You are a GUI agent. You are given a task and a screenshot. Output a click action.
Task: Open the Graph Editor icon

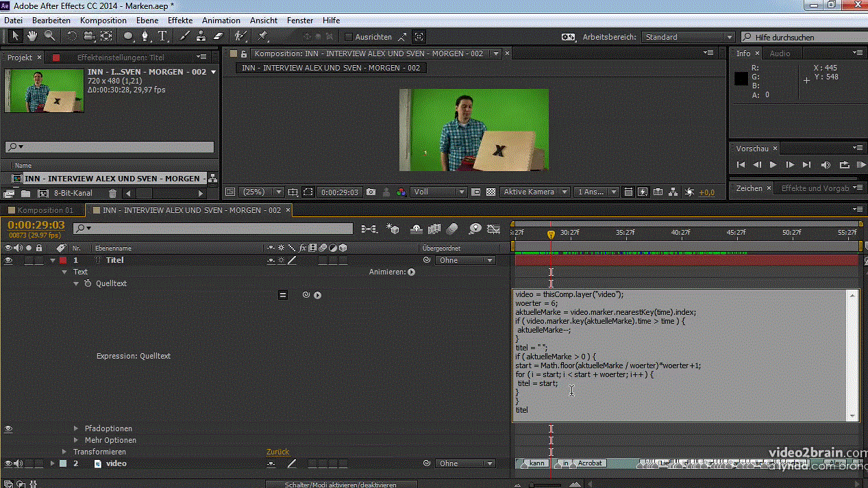click(493, 229)
